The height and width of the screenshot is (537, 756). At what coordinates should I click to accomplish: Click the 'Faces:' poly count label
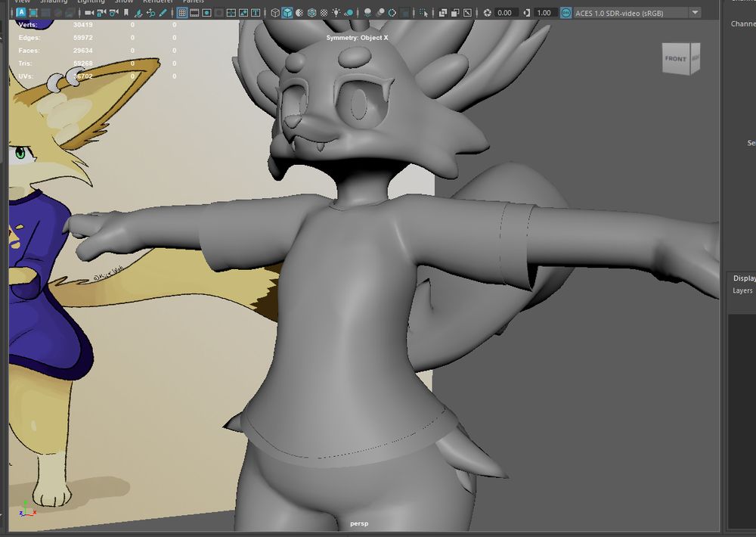click(29, 50)
